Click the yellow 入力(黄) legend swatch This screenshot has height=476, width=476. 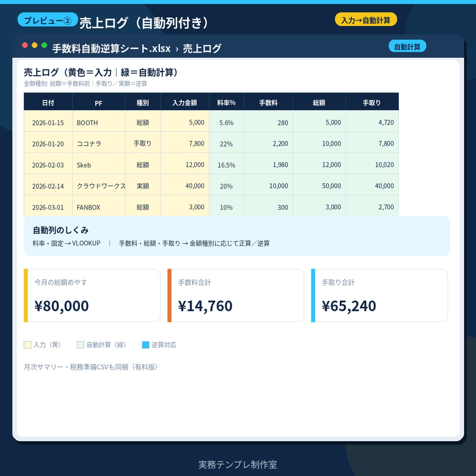pos(27,345)
